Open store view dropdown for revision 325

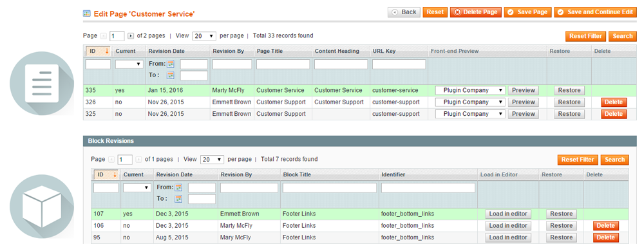click(470, 114)
